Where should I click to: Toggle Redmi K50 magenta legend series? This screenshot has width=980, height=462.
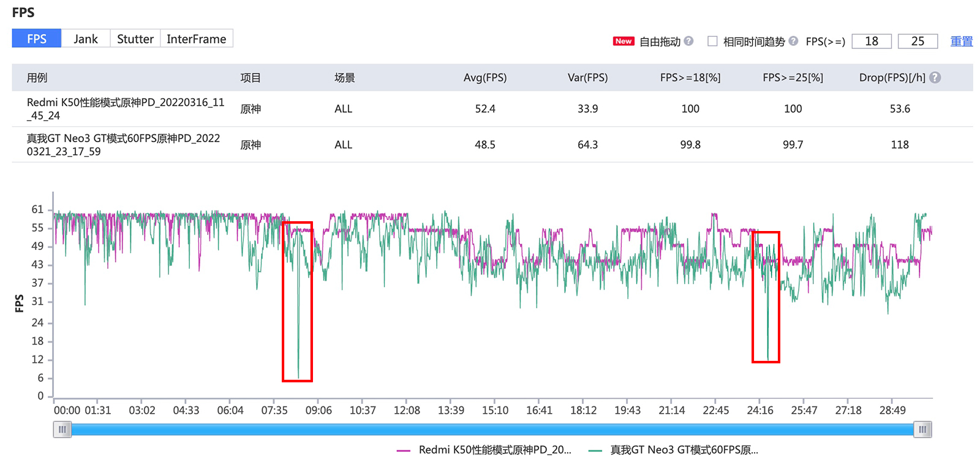tap(484, 450)
